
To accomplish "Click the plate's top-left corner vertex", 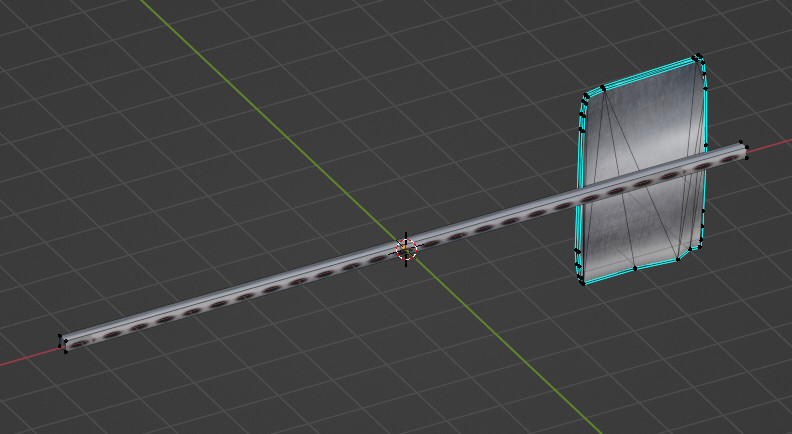I will tap(586, 95).
